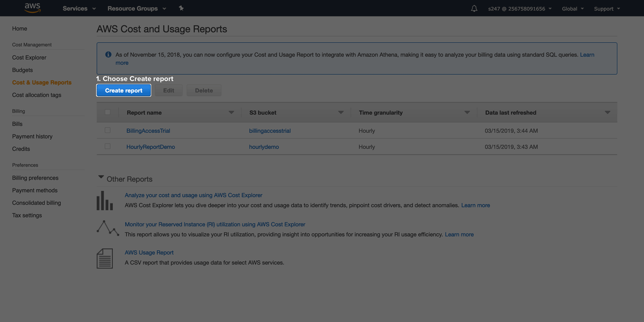The height and width of the screenshot is (322, 644).
Task: Click the Cost Explorer bar chart icon
Action: 105,200
